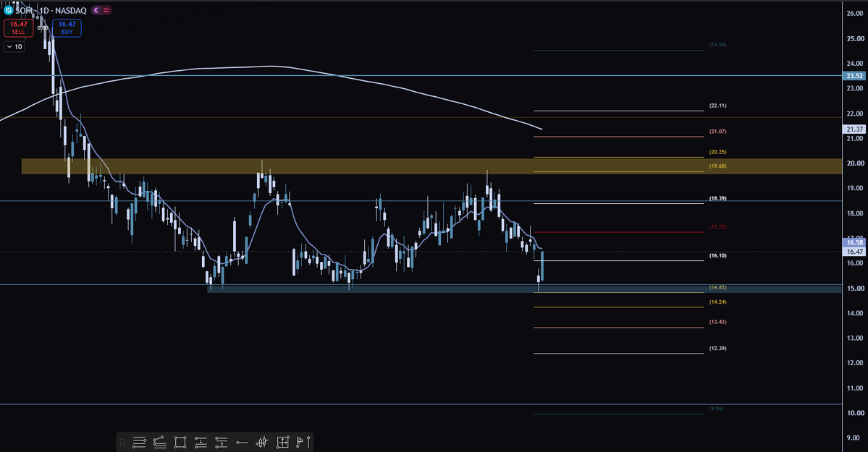Click the 16.47 BUY button
Viewport: 868px width, 452px height.
[x=67, y=27]
